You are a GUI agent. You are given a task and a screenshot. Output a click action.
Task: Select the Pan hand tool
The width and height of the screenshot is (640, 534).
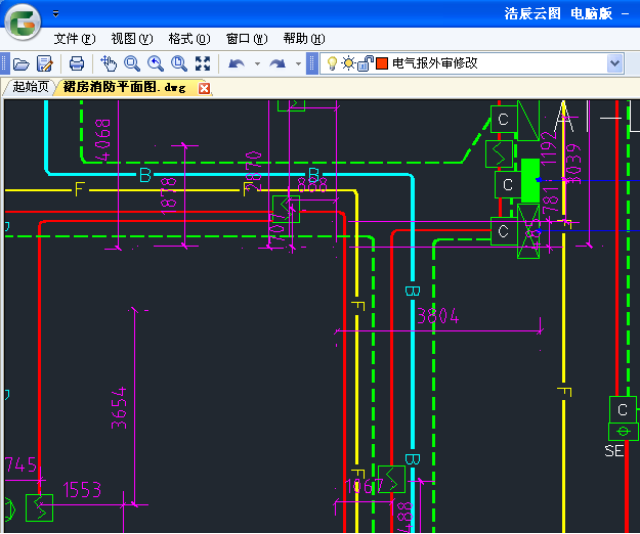(109, 63)
